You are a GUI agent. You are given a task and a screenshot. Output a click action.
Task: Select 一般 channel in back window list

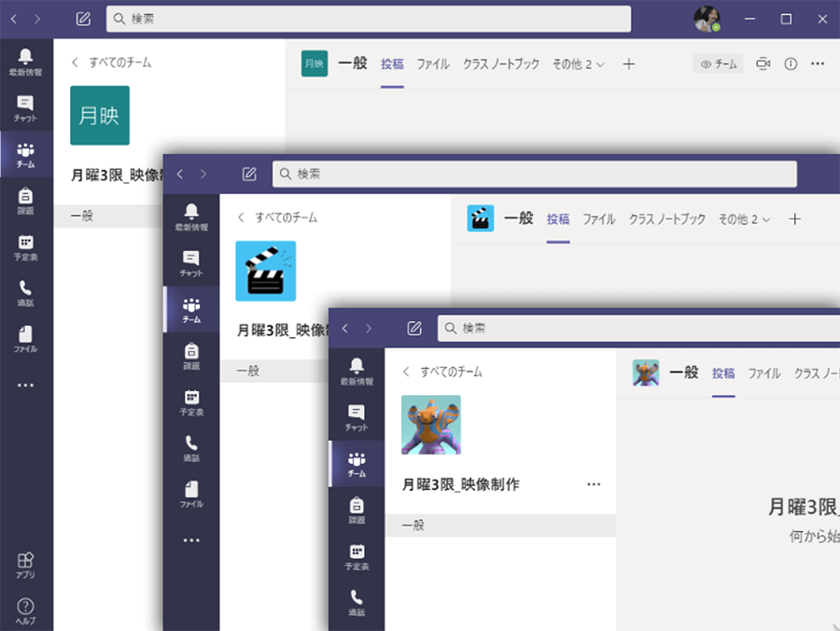109,216
